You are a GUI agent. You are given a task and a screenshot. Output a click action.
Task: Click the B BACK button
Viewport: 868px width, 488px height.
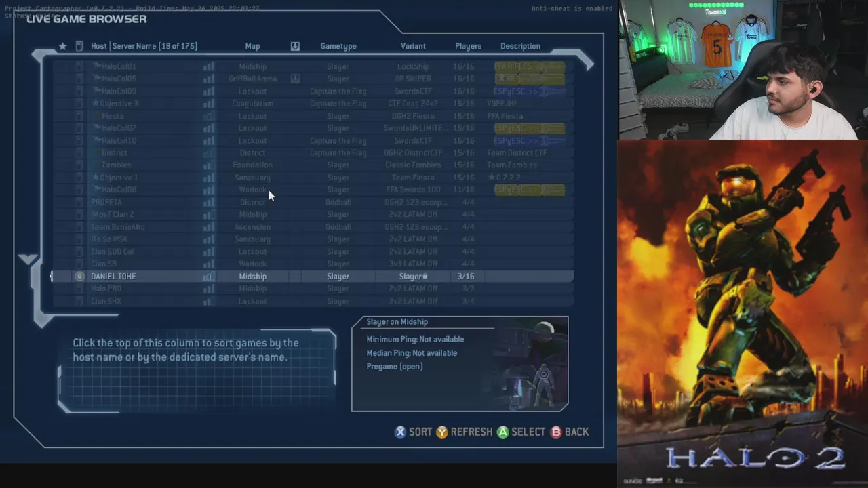[569, 432]
